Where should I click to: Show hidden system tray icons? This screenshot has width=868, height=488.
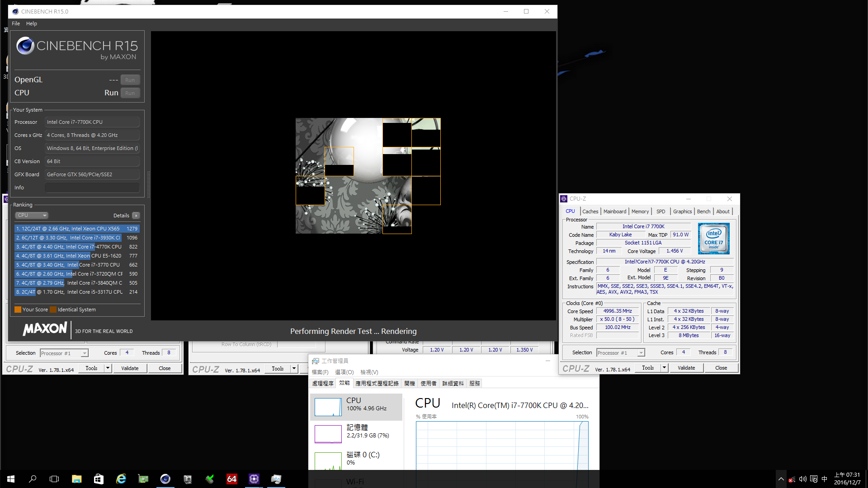click(x=781, y=479)
